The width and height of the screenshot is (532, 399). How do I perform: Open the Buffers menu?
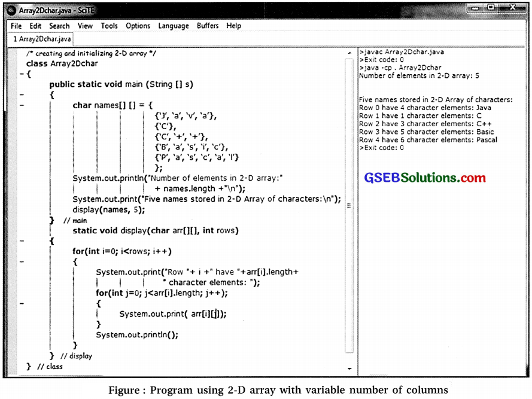207,26
